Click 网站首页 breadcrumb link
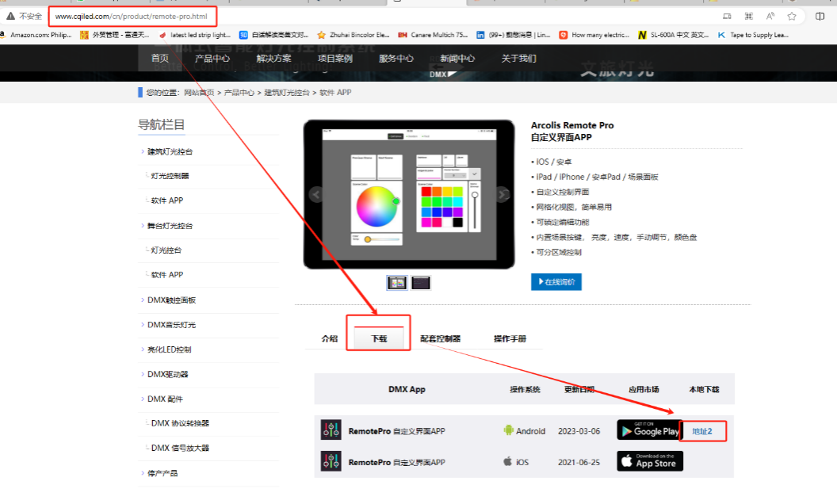The width and height of the screenshot is (837, 504). (x=199, y=93)
